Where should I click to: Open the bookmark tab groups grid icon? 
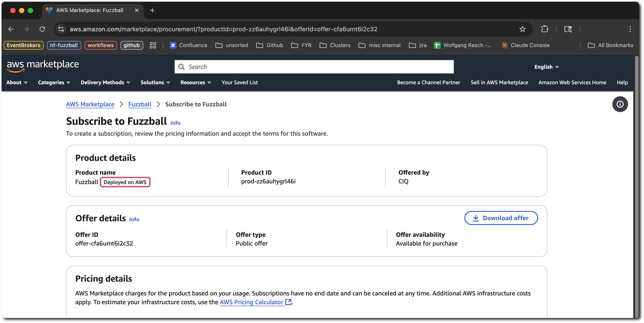153,45
